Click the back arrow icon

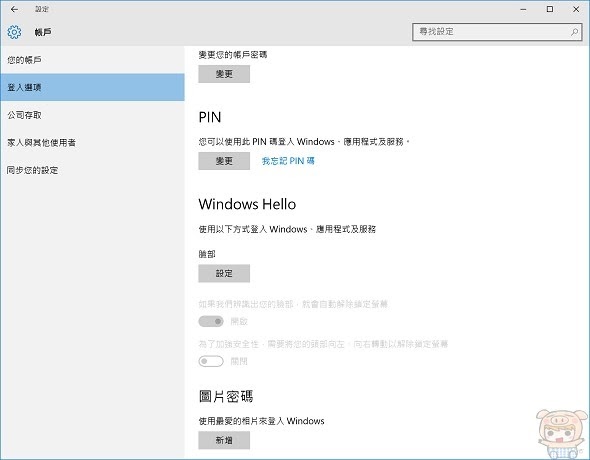14,9
